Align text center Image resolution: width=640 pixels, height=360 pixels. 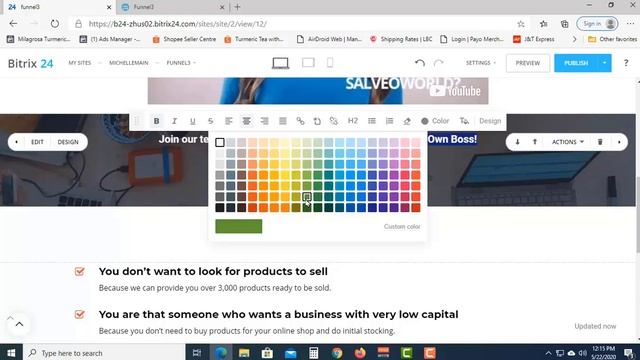coord(247,121)
